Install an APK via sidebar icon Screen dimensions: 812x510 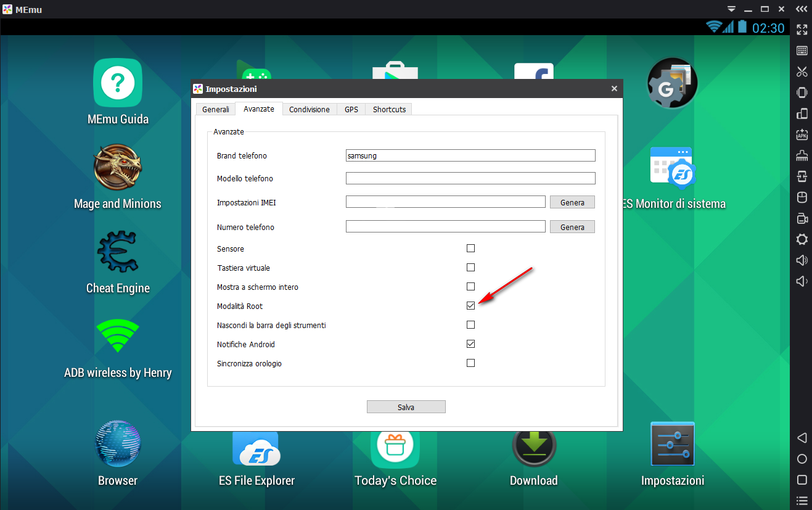pyautogui.click(x=802, y=134)
